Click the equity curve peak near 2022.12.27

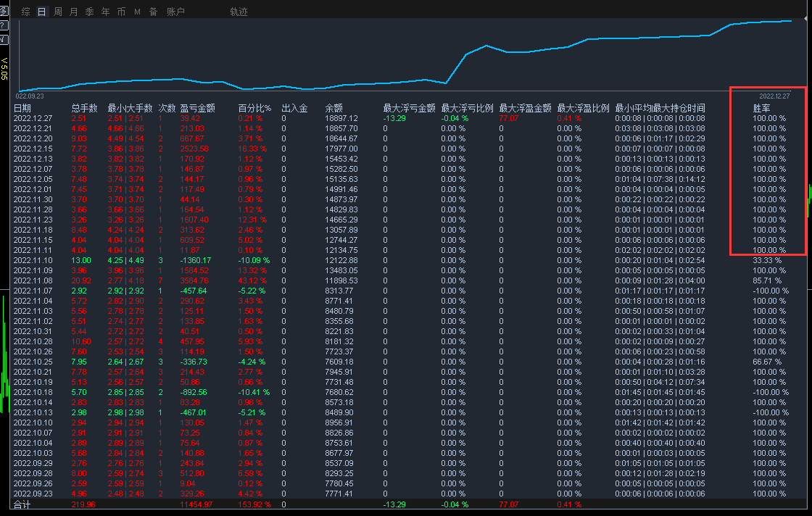point(790,21)
